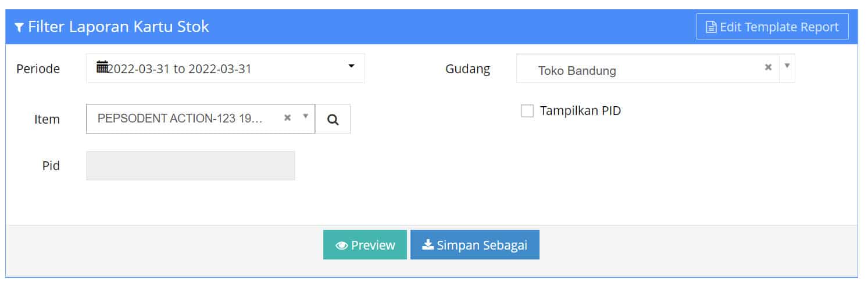Click the magnifier search button beside Item
The width and height of the screenshot is (868, 285).
333,119
